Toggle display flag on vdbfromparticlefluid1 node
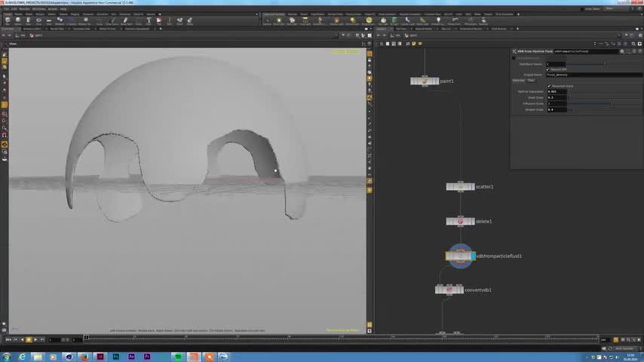Screen dimensions: 644x362 pos(473,256)
